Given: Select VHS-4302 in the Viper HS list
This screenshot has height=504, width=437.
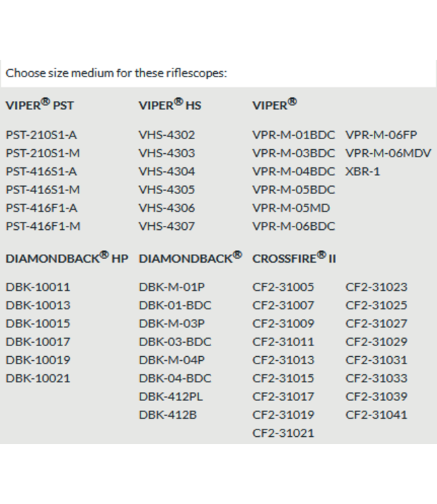Looking at the screenshot, I should [x=167, y=134].
